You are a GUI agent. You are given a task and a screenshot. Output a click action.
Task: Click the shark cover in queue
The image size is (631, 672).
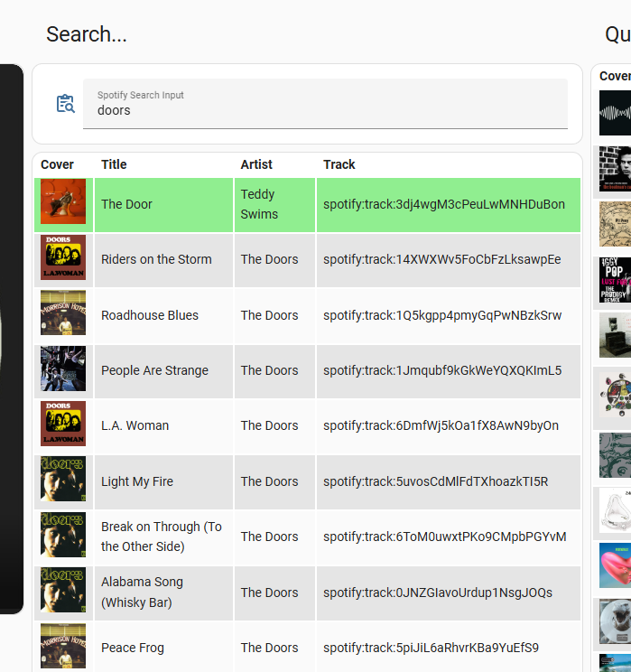615,621
